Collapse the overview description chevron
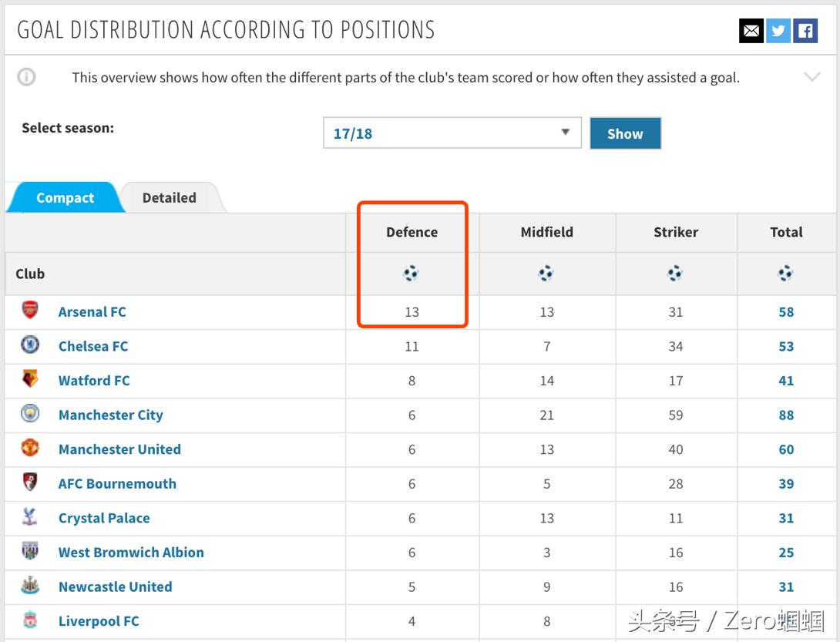This screenshot has height=642, width=840. point(812,77)
